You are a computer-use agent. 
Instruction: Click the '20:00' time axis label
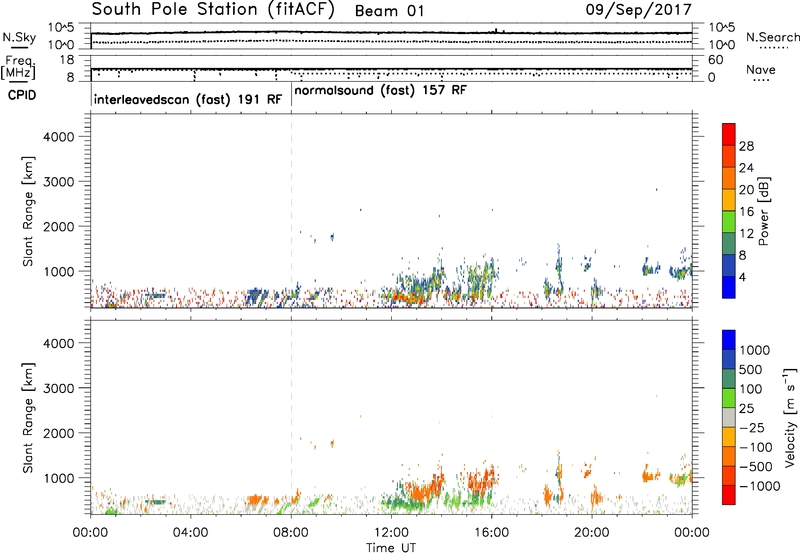coord(591,533)
